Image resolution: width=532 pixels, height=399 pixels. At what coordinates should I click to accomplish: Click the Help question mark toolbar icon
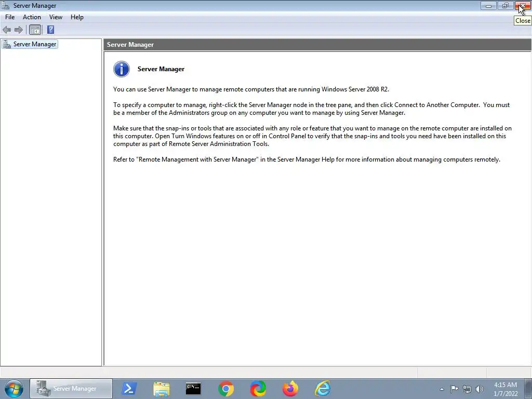(x=50, y=30)
